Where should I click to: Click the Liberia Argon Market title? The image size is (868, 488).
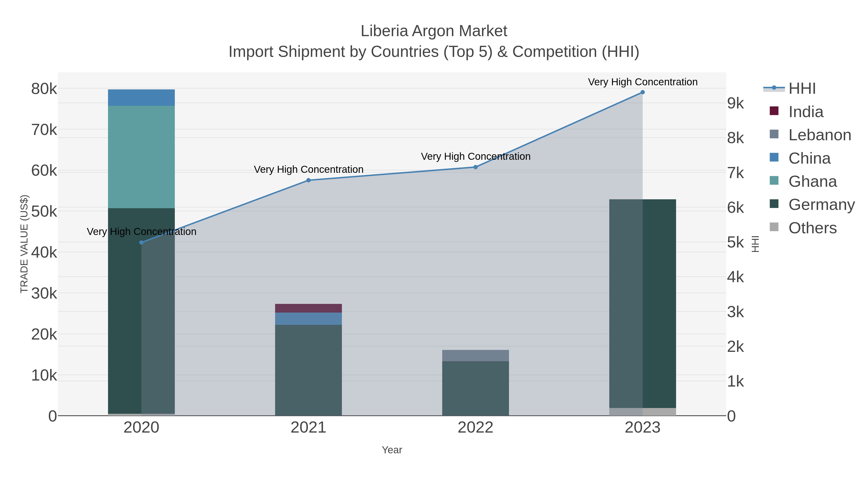[x=434, y=31]
